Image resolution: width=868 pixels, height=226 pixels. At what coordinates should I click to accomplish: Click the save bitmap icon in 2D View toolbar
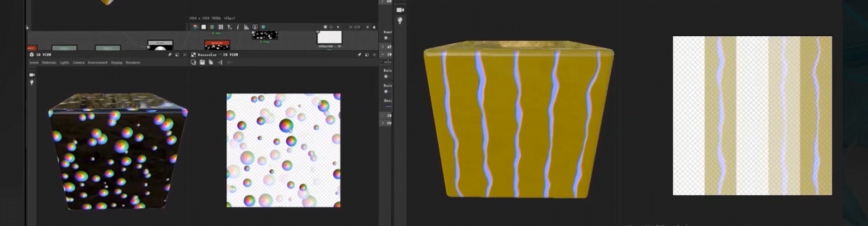pyautogui.click(x=202, y=62)
